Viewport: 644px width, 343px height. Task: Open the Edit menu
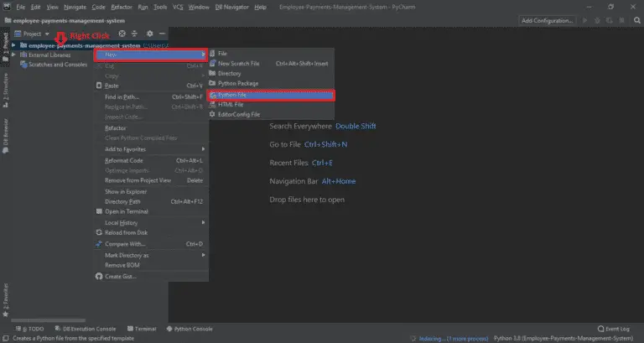click(x=35, y=7)
